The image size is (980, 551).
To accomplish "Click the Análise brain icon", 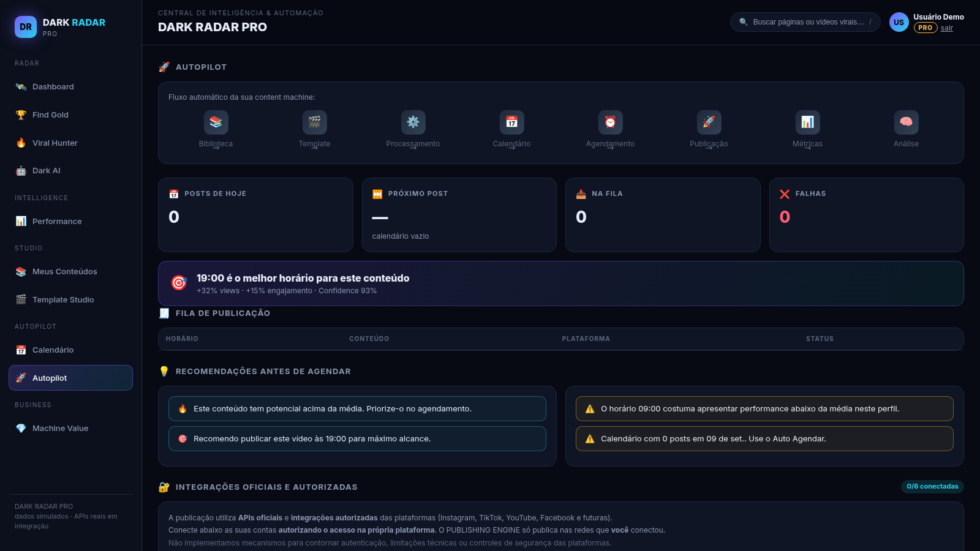I will (x=907, y=122).
